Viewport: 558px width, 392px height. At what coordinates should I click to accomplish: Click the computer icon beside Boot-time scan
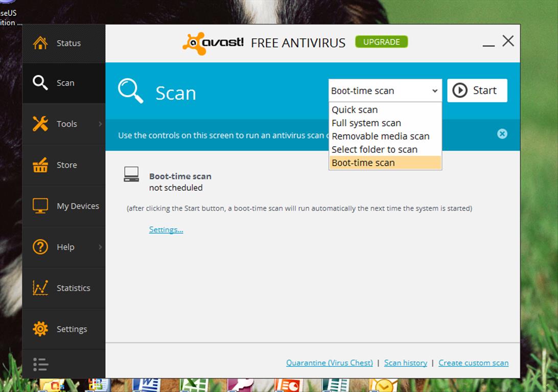pos(131,174)
